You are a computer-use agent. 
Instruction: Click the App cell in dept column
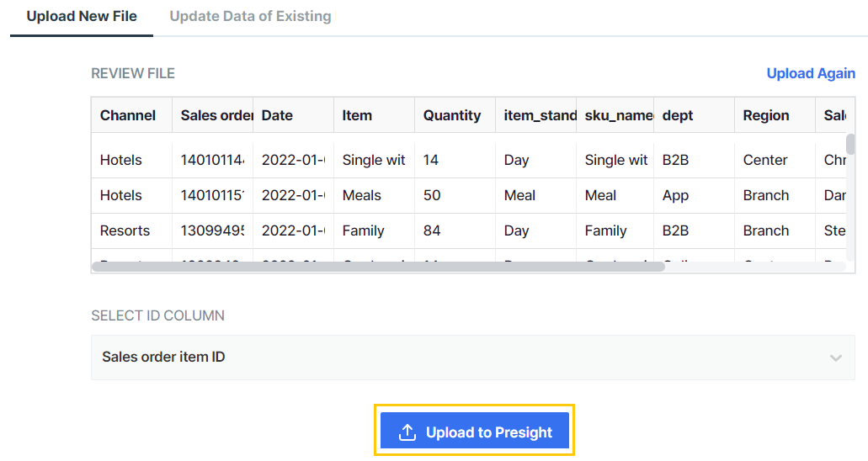point(675,195)
